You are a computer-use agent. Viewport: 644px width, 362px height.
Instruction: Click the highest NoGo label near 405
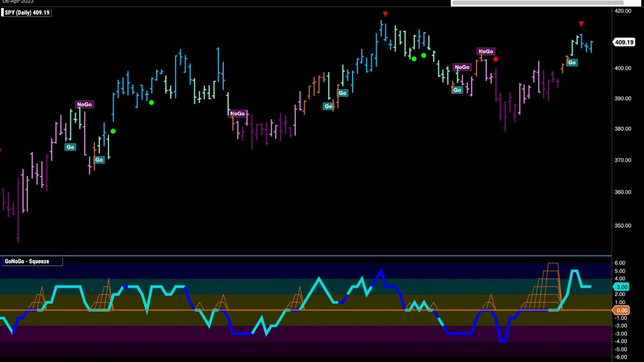point(485,51)
